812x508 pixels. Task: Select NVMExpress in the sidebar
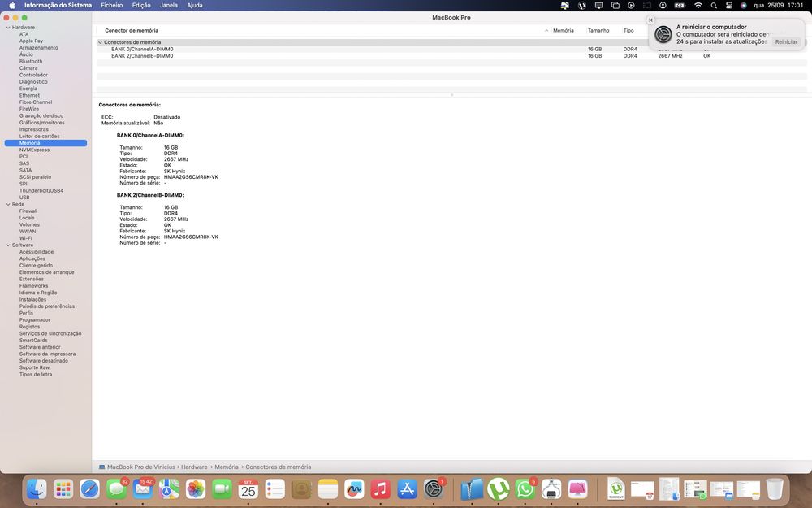tap(35, 150)
